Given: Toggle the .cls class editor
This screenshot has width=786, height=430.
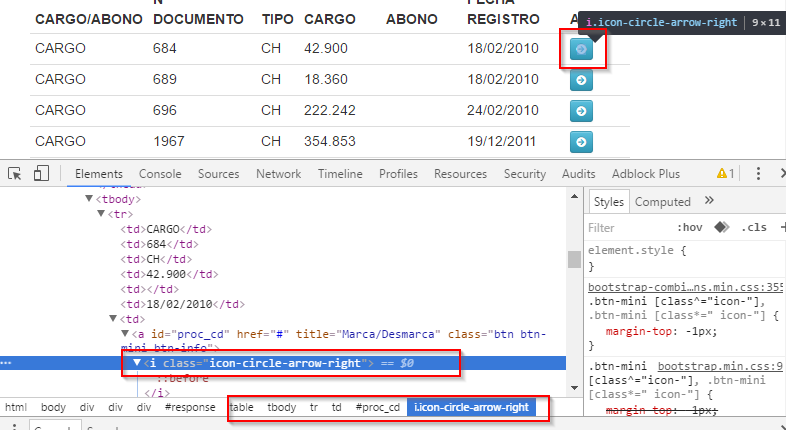Looking at the screenshot, I should point(753,228).
